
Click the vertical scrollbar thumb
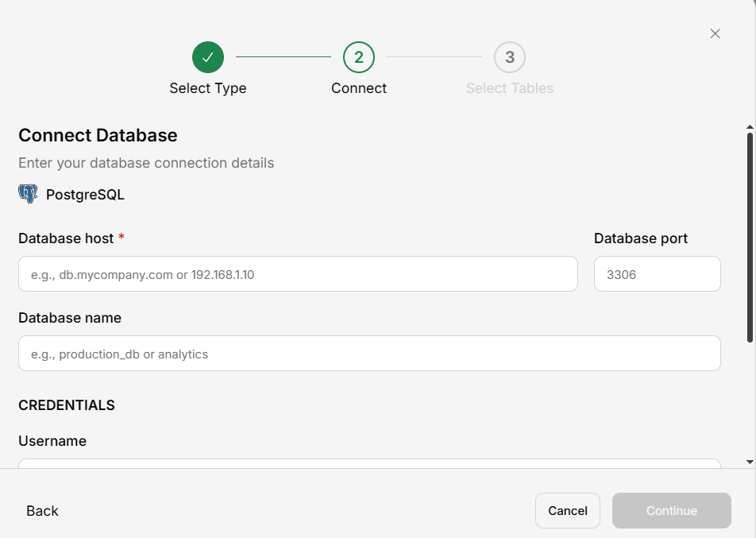[750, 238]
